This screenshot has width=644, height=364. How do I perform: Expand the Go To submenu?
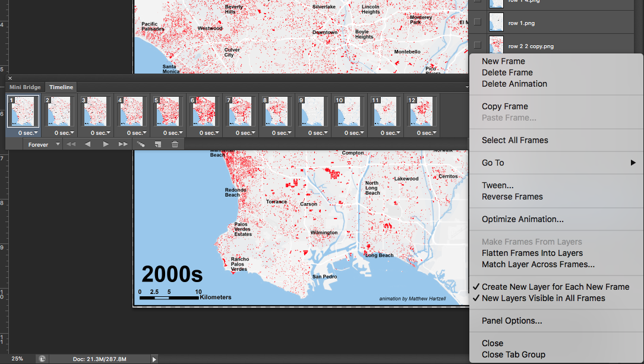click(x=557, y=163)
